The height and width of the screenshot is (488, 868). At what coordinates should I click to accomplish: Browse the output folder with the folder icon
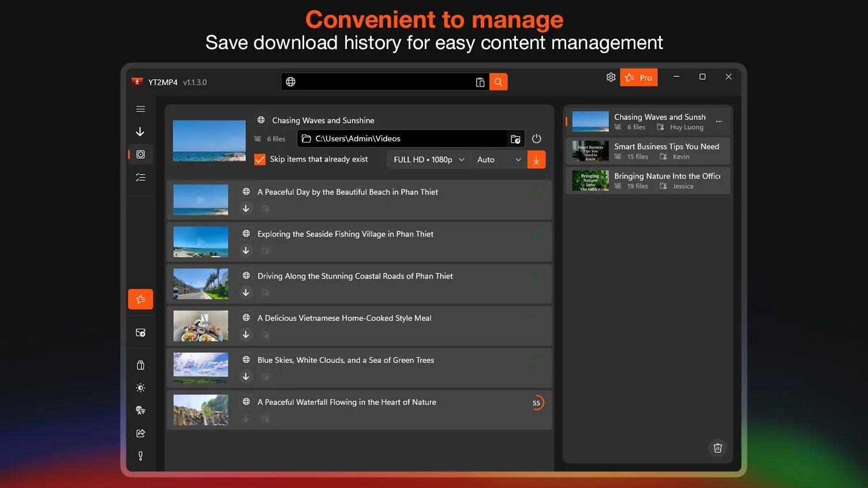coord(515,139)
